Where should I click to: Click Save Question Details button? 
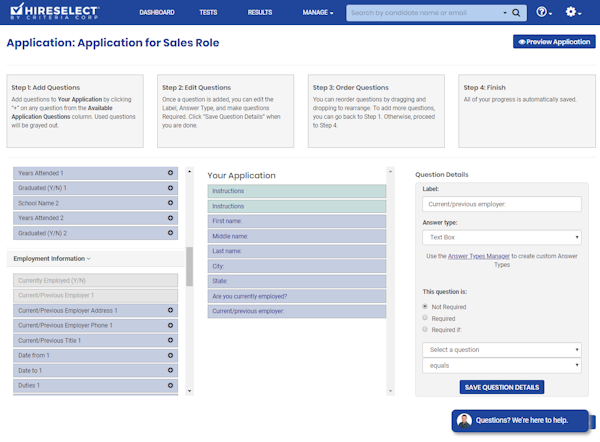501,387
